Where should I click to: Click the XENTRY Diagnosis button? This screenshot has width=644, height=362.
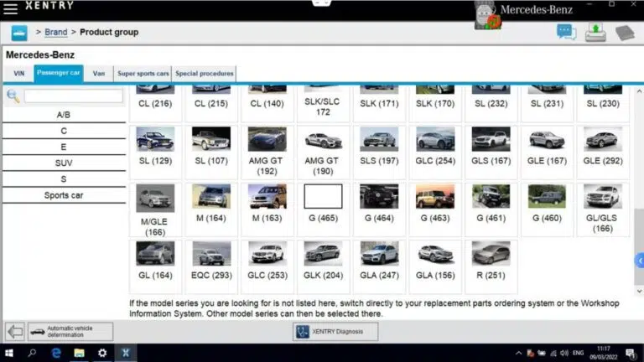click(x=335, y=332)
